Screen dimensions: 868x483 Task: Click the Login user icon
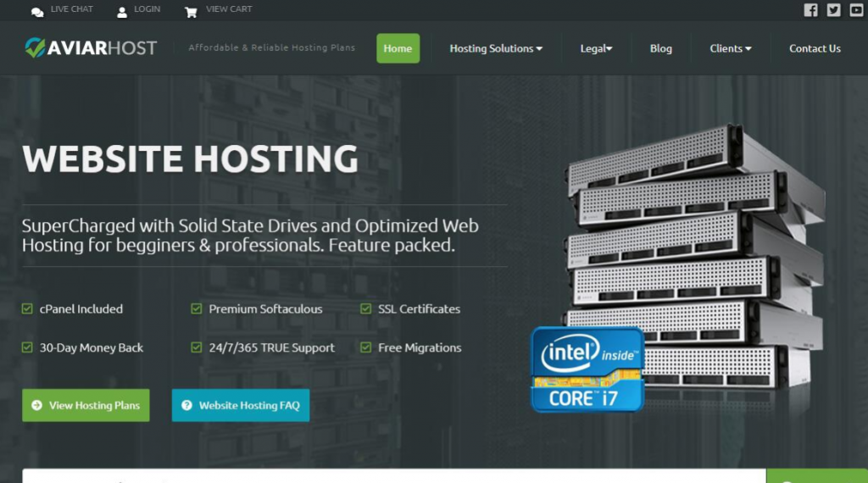click(x=122, y=12)
